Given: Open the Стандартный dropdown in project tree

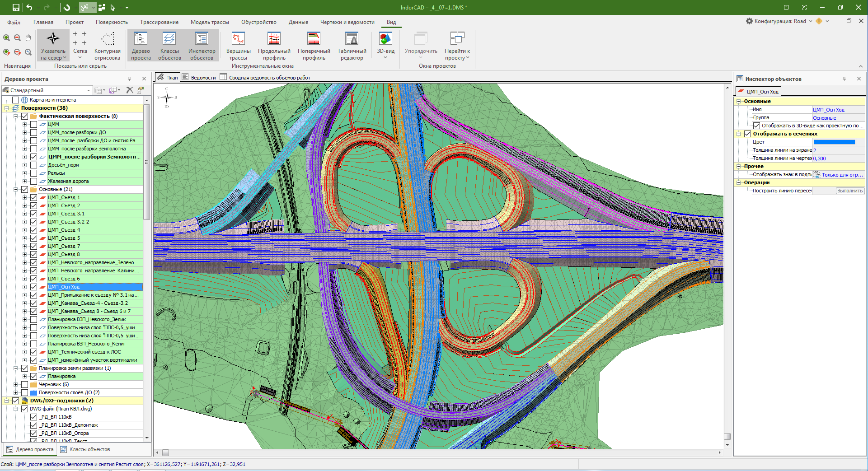Looking at the screenshot, I should 89,90.
